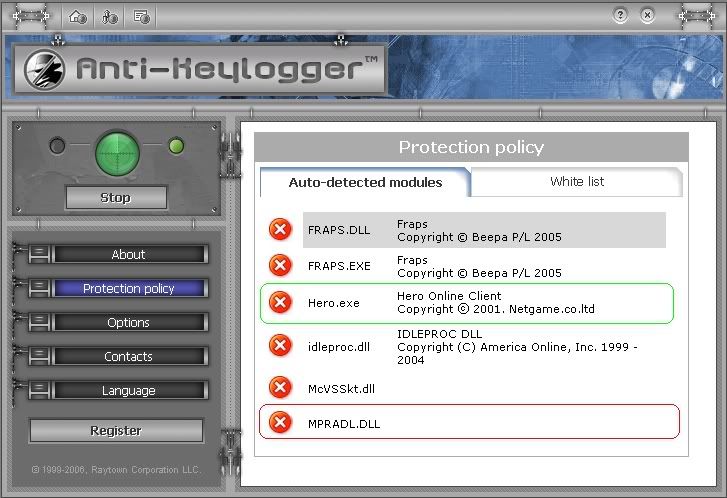
Task: Click the Register button
Action: pos(116,431)
